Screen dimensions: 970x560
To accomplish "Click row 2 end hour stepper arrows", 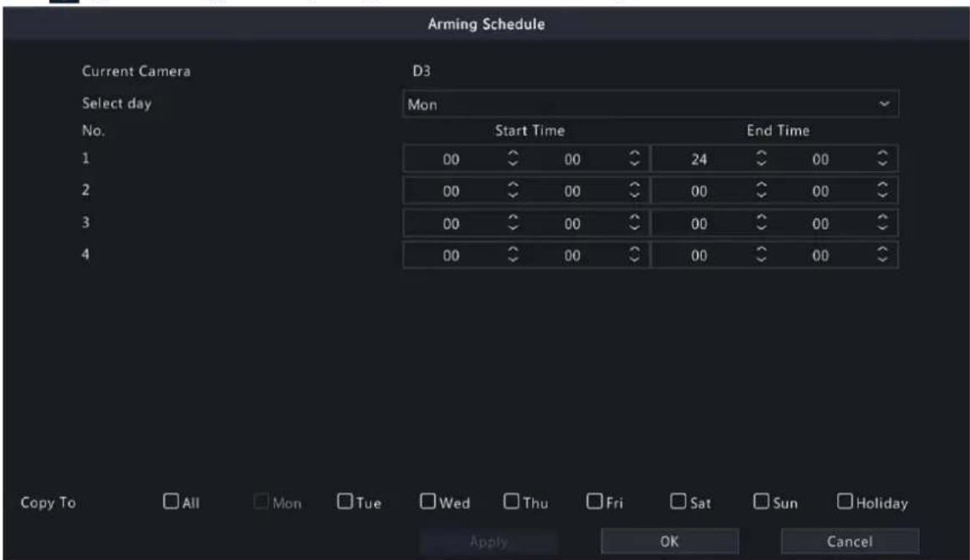I will [x=762, y=191].
